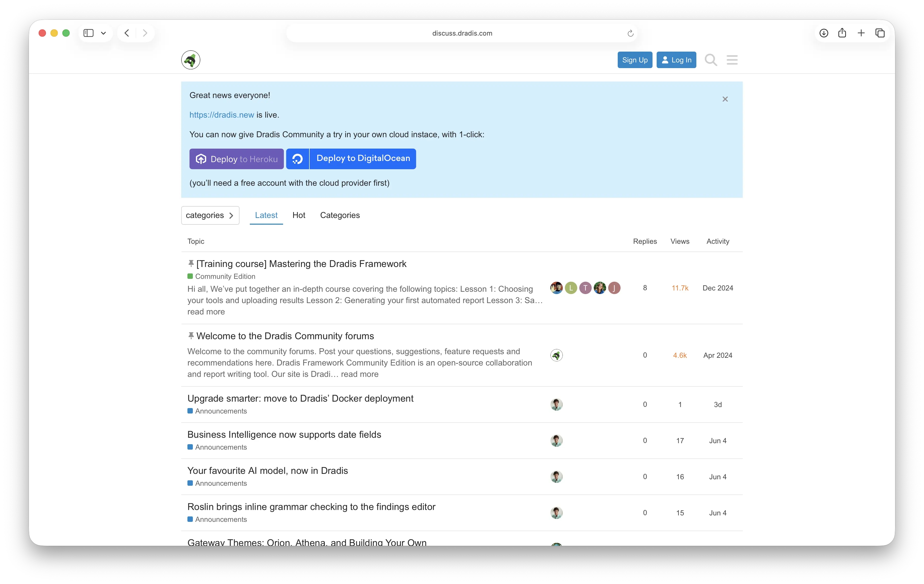Expand the categories dropdown filter

[x=210, y=215]
